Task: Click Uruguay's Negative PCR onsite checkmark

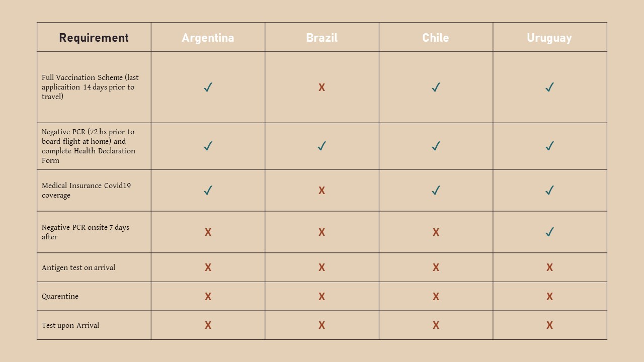Action: click(549, 232)
